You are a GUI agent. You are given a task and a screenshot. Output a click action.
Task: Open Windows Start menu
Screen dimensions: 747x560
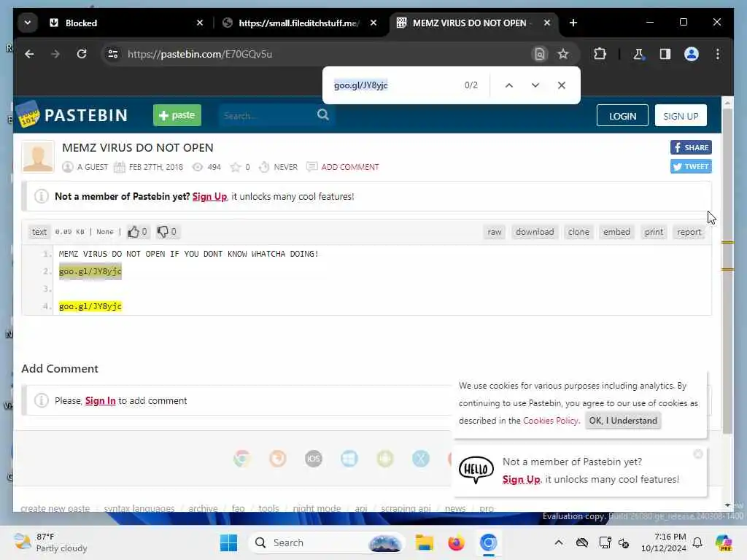pyautogui.click(x=228, y=542)
